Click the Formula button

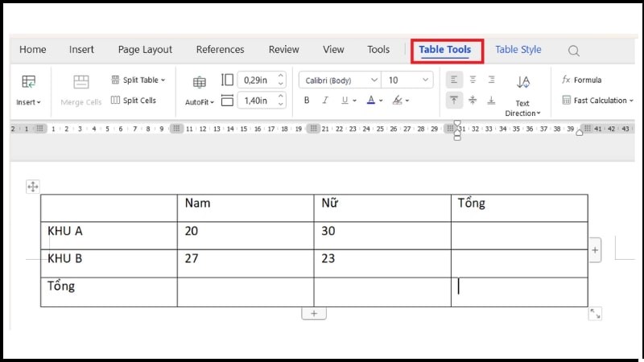pos(581,80)
